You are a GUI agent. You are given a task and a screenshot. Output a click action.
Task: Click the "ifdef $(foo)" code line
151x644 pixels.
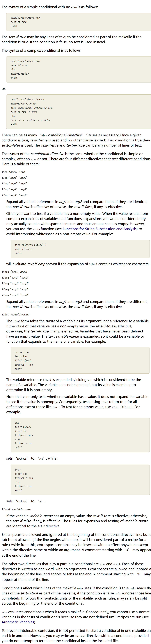coord(23,360)
